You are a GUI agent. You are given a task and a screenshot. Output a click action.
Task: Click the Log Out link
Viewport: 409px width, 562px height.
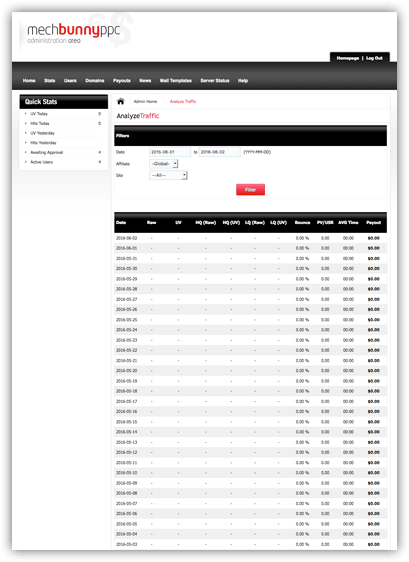pos(374,58)
